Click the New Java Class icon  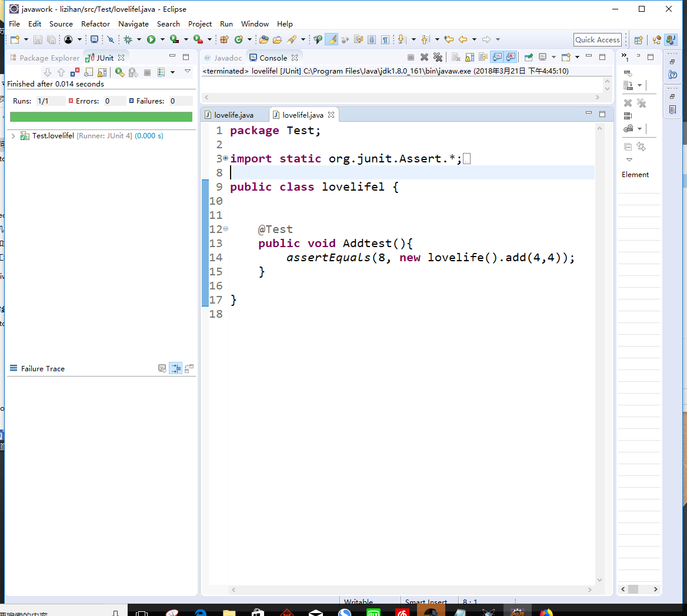point(238,39)
